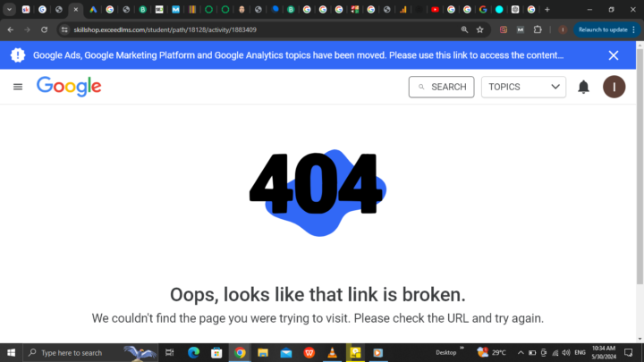Click the ENG language indicator
The image size is (644, 362).
pos(580,352)
